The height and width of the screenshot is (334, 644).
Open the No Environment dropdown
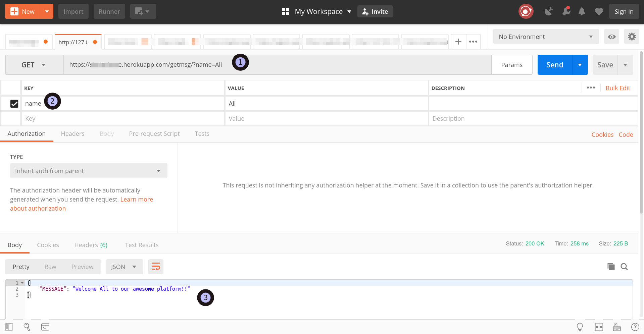[545, 37]
